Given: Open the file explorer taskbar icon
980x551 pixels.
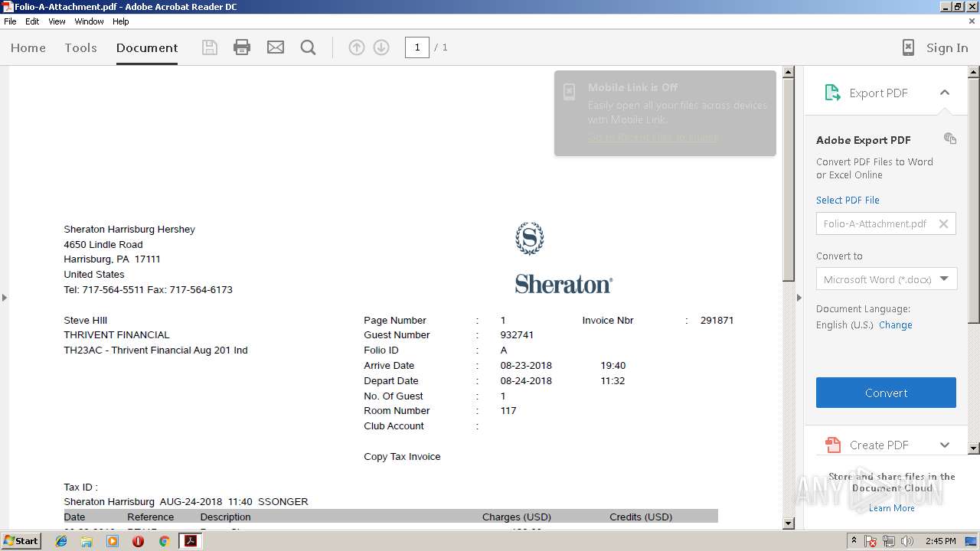Looking at the screenshot, I should (87, 541).
